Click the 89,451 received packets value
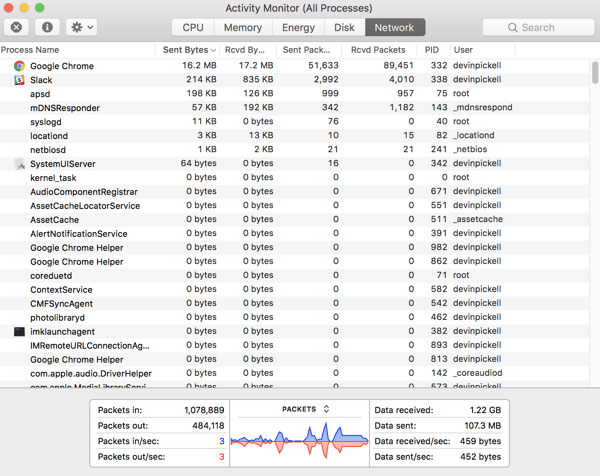This screenshot has height=476, width=600. [x=399, y=65]
